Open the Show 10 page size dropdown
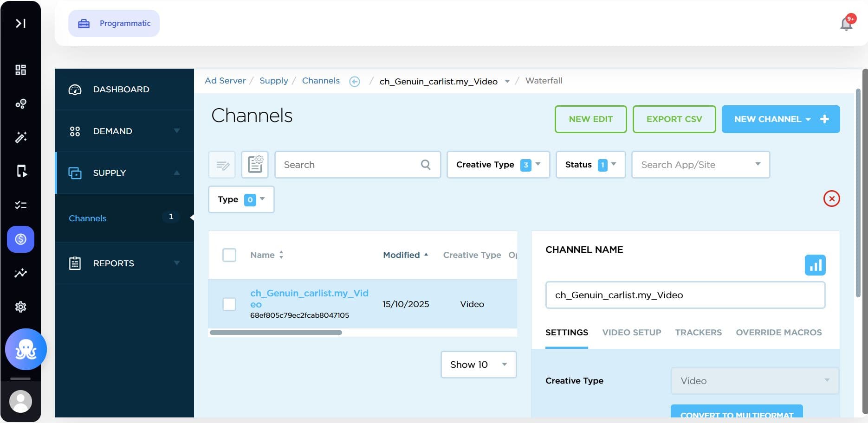868x423 pixels. point(478,365)
